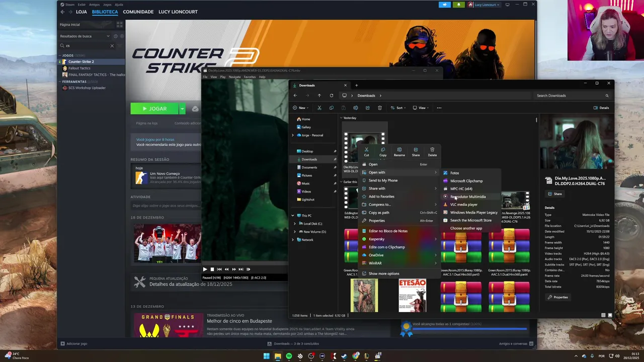Viewport: 644px width, 362px height.
Task: Click Choose another app option
Action: pos(466,228)
